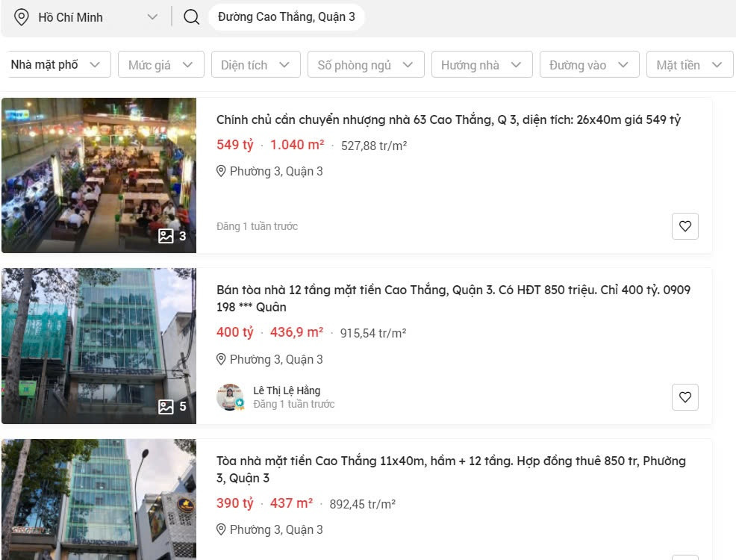Click the Đường Cao Thắng, Quận 3 search field
This screenshot has height=560, width=736.
click(x=287, y=17)
